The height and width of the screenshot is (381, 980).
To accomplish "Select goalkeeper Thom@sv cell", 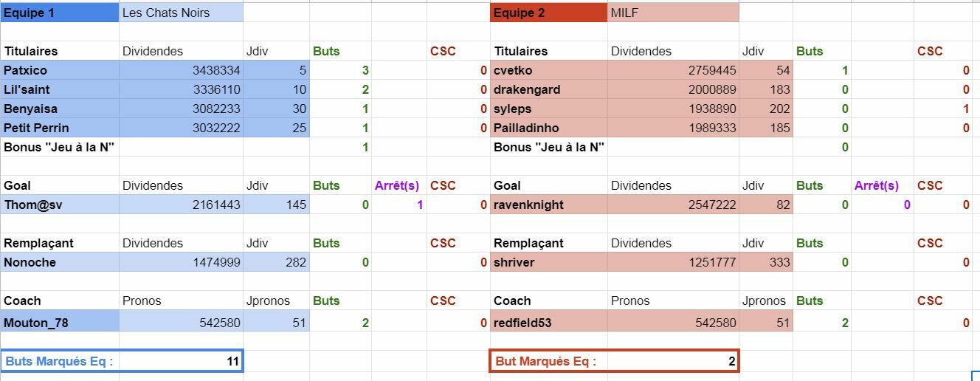I will [59, 205].
